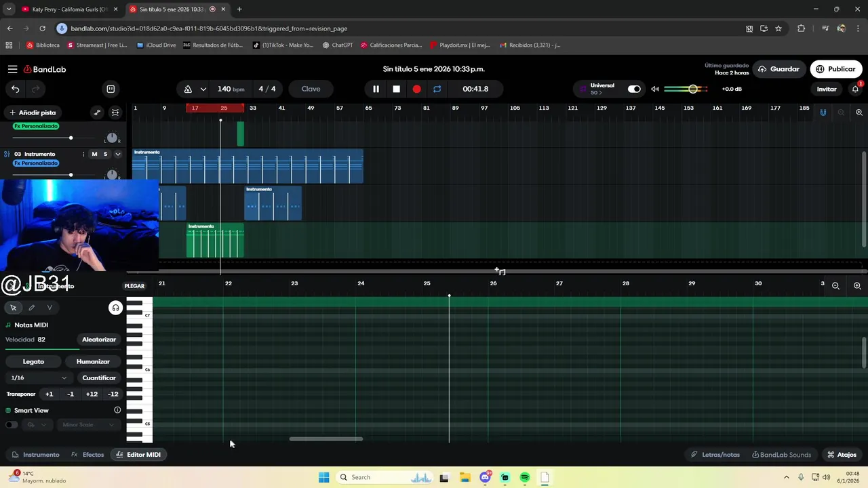
Task: Publish the project with Publicar
Action: point(835,69)
